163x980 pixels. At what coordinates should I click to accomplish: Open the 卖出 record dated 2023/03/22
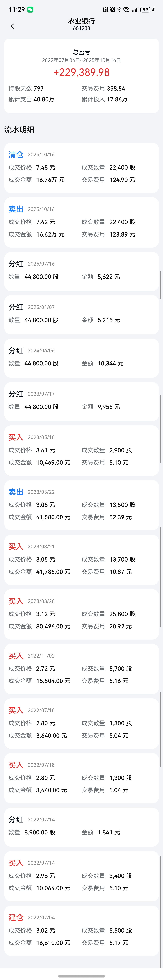coord(82,505)
